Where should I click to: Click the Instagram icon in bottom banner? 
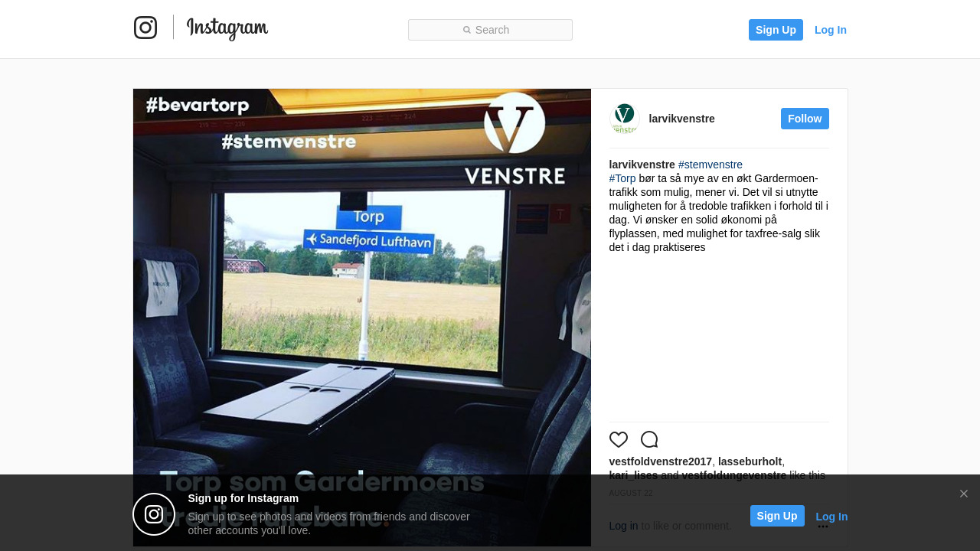[x=154, y=514]
